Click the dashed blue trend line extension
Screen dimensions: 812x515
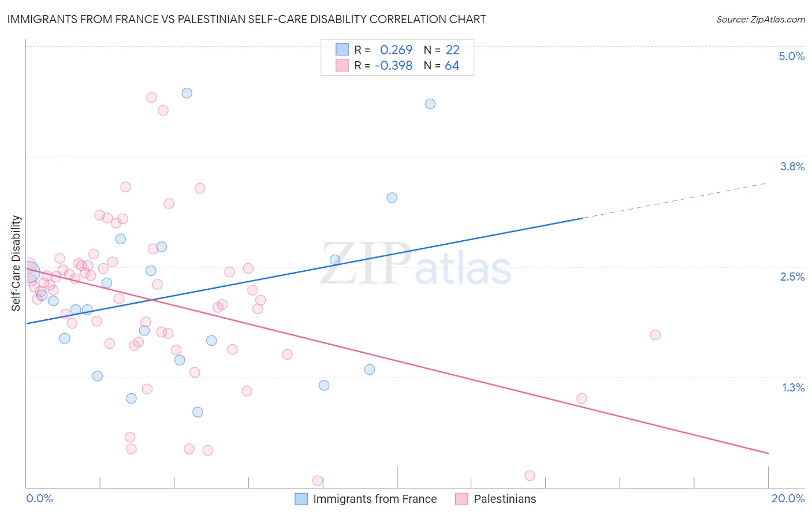tap(675, 200)
